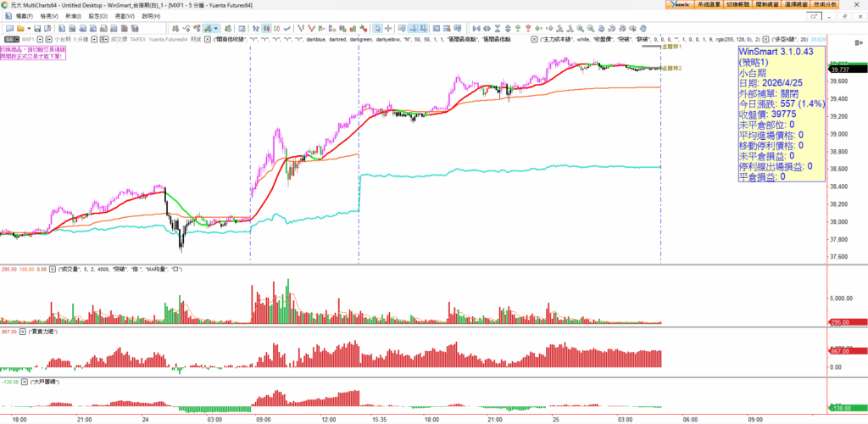Viewport: 868px width, 424px height.
Task: Open the 設定(O) menu
Action: (x=97, y=16)
